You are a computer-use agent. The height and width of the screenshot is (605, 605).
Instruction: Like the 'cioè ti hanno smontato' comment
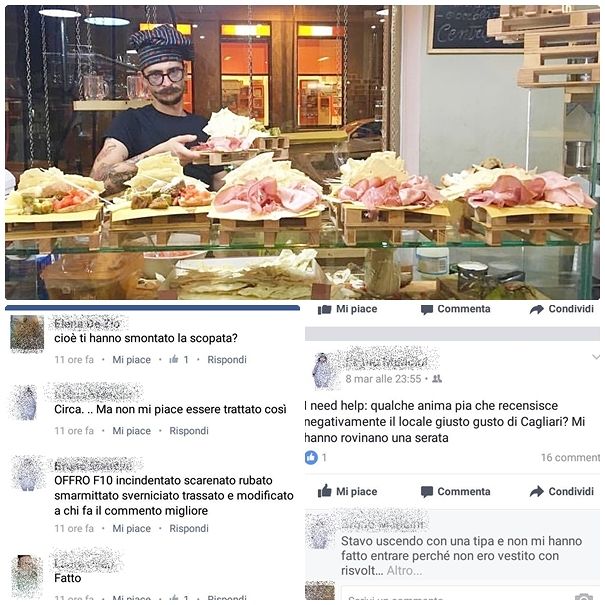(x=131, y=360)
